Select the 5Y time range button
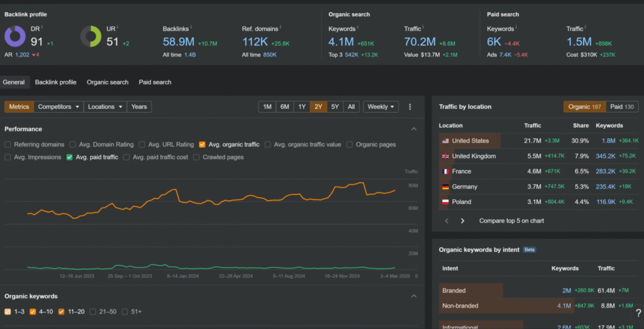The image size is (644, 329). pos(335,107)
